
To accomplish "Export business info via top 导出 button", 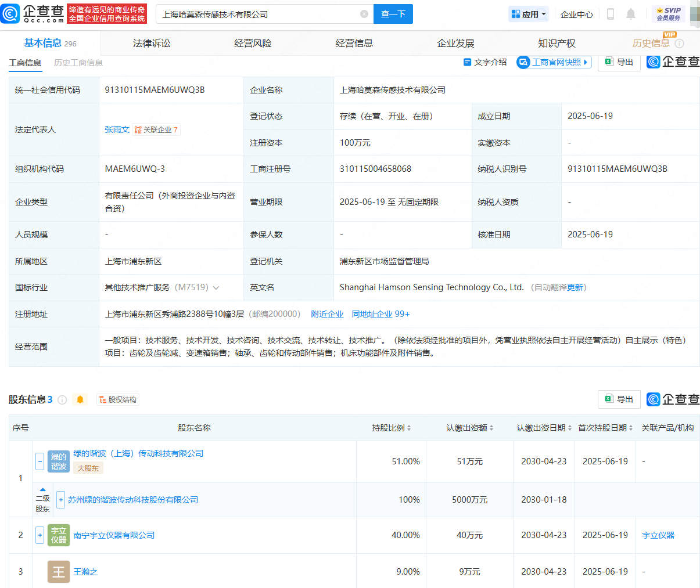I will point(619,62).
